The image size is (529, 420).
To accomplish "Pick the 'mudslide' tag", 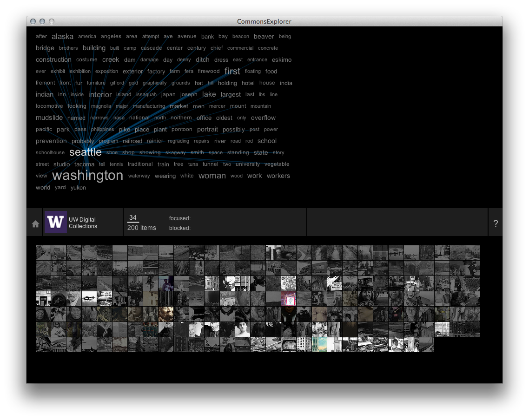I will (x=49, y=118).
